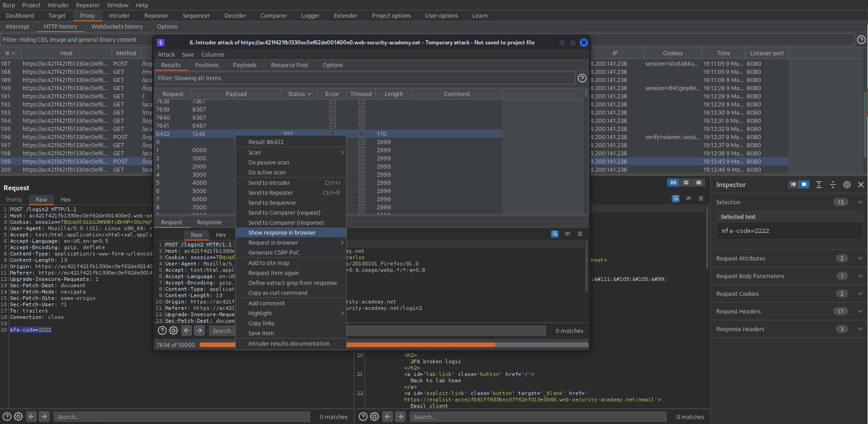Image resolution: width=868 pixels, height=424 pixels.
Task: Click the help icon next to Intruder results filter
Action: tap(582, 78)
